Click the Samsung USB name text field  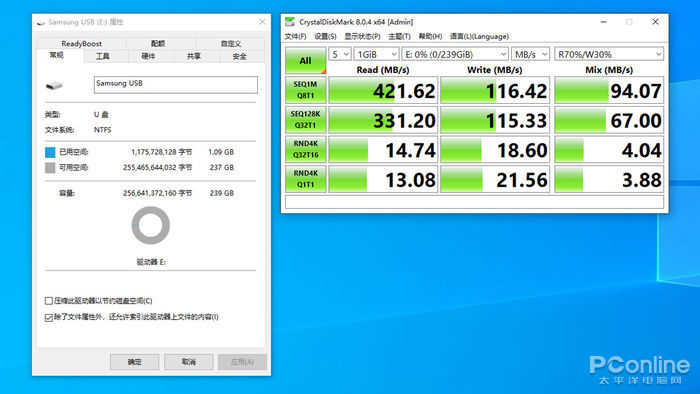176,85
